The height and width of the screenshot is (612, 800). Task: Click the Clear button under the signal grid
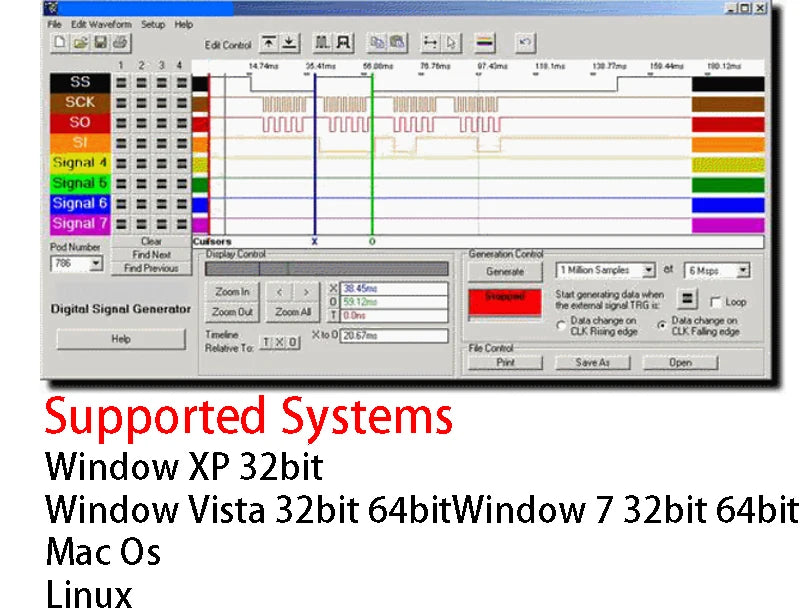(152, 241)
